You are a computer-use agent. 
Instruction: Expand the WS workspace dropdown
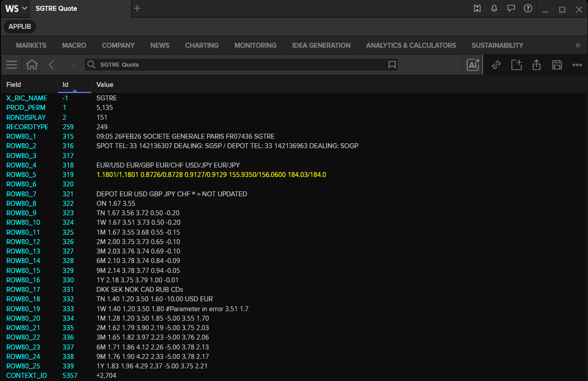coord(16,9)
